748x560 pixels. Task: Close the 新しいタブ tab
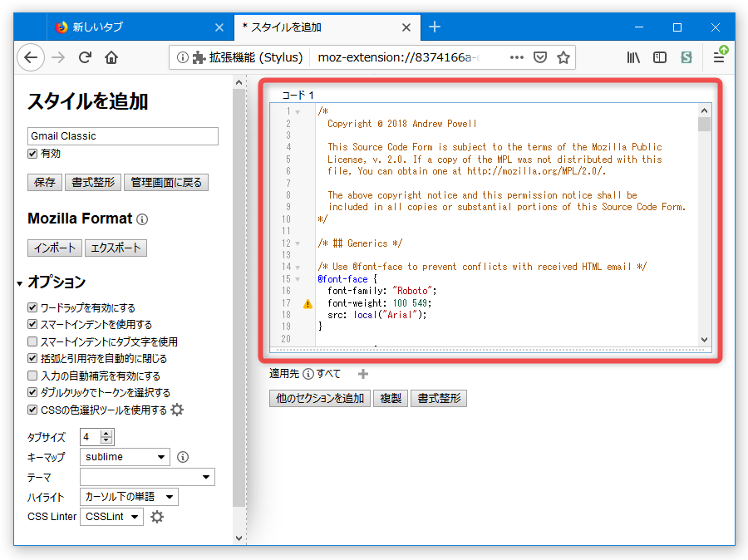(x=219, y=27)
